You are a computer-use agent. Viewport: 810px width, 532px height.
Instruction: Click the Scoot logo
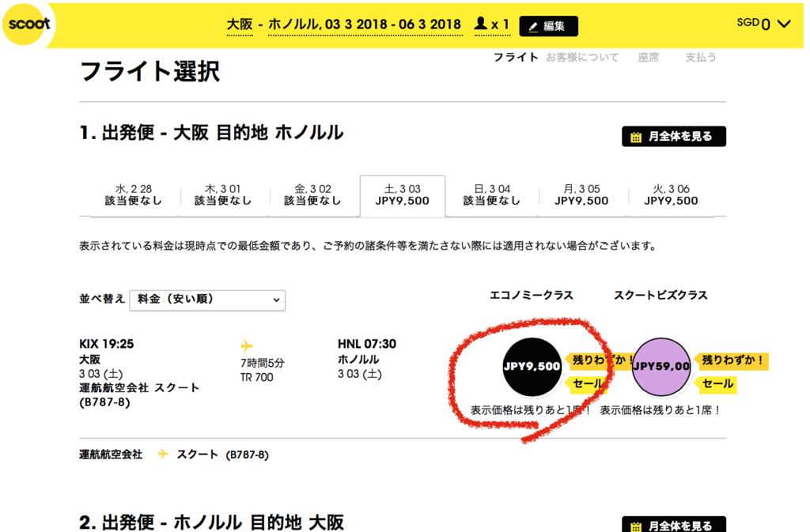29,24
